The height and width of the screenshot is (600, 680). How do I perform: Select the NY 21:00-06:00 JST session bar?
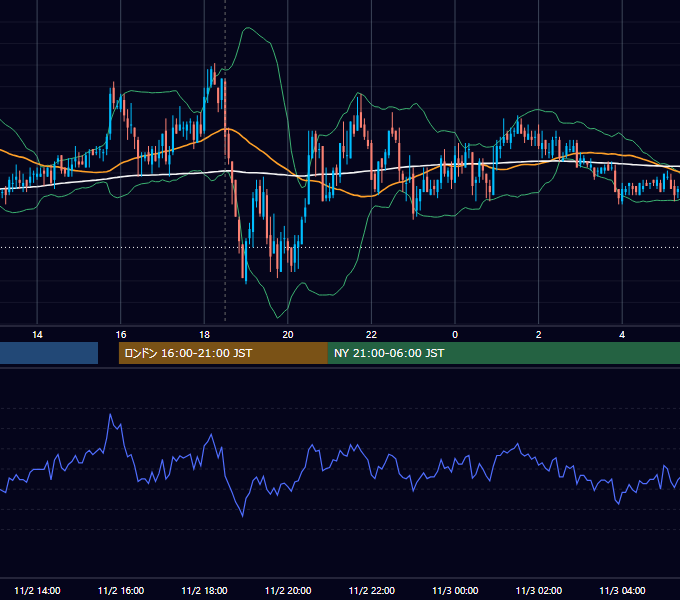(503, 353)
